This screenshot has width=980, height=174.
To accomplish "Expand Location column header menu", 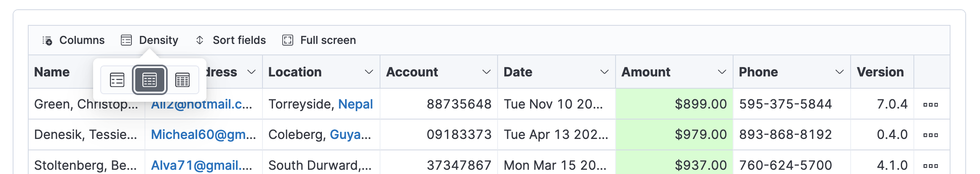I will pos(369,72).
